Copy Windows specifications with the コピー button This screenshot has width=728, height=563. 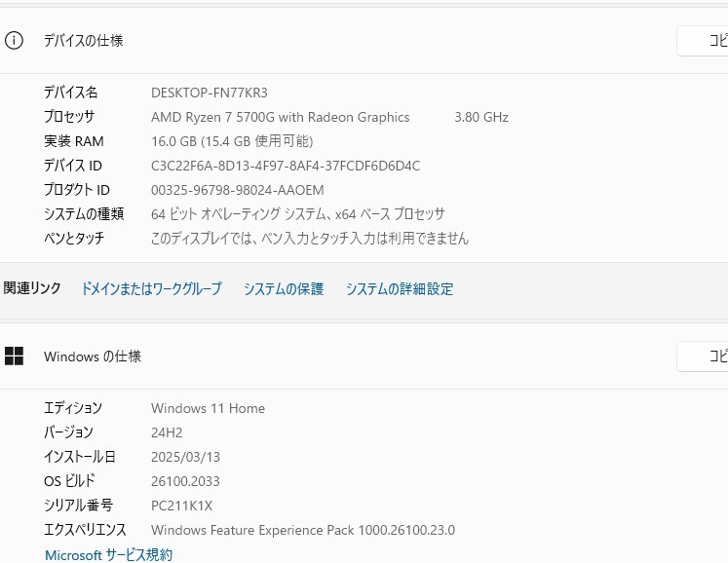coord(703,357)
